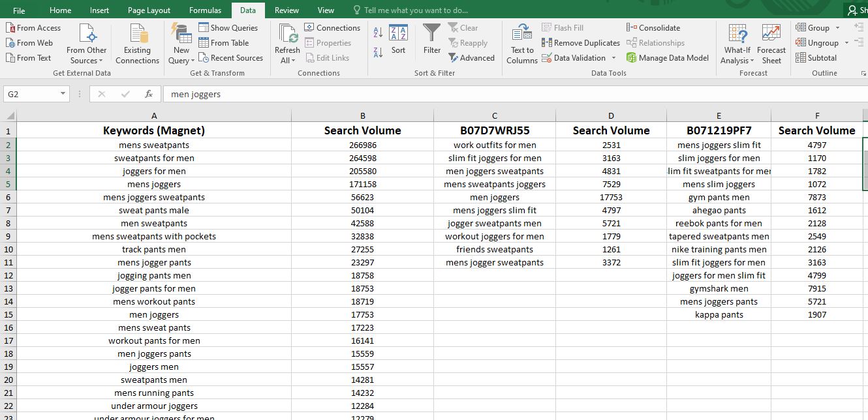Image resolution: width=868 pixels, height=420 pixels.
Task: Expand the New Query dropdown
Action: coord(181,61)
